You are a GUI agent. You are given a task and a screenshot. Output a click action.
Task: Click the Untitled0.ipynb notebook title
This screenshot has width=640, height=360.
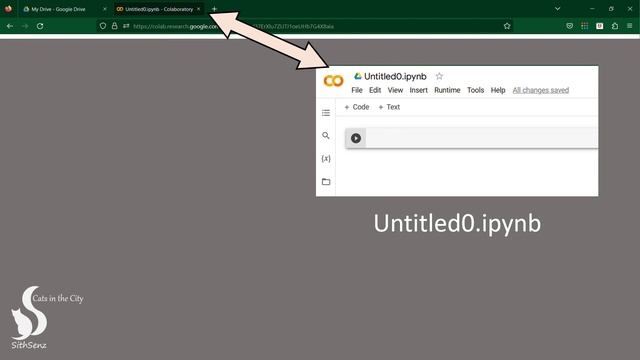pyautogui.click(x=395, y=76)
